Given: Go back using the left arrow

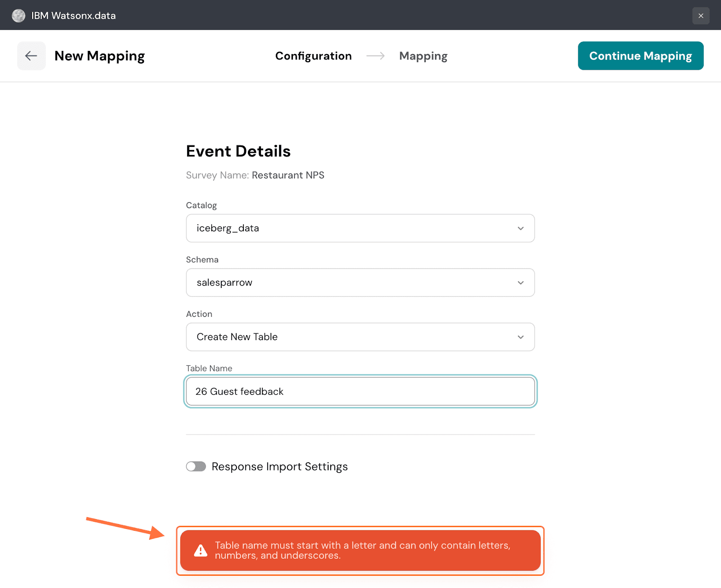Looking at the screenshot, I should click(x=31, y=56).
